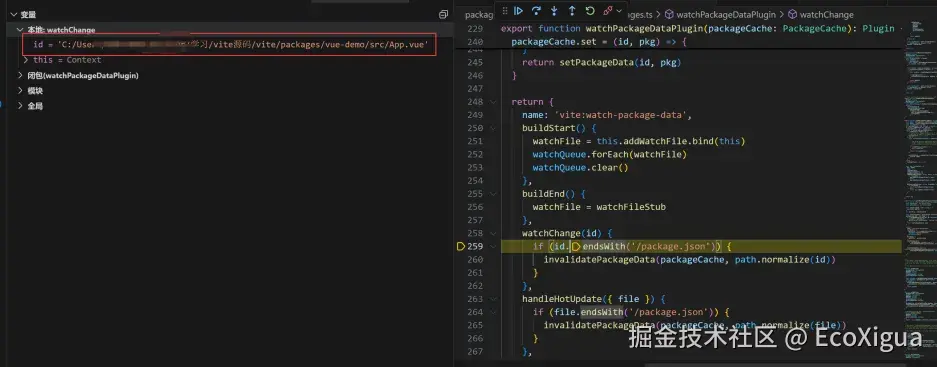This screenshot has height=367, width=937.
Task: Click watchQueue.clear() on line 253
Action: click(x=580, y=167)
